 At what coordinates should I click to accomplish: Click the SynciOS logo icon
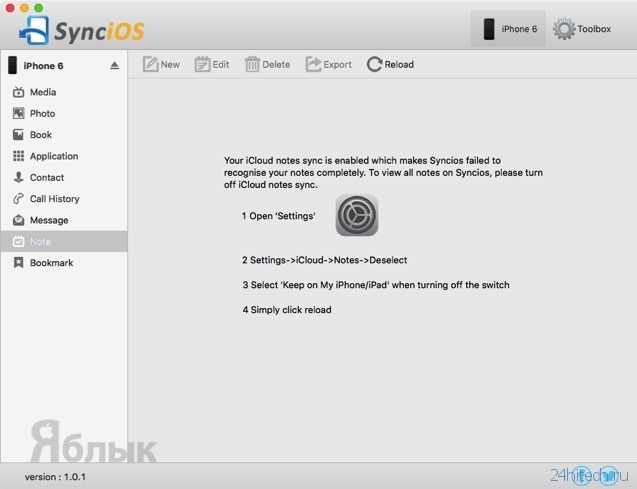[x=35, y=30]
